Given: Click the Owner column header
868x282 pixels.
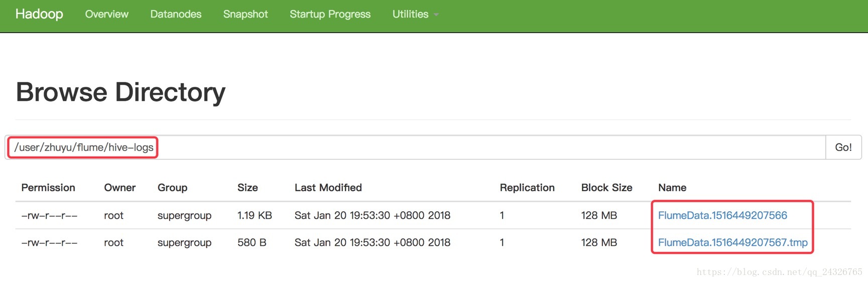Looking at the screenshot, I should (x=119, y=188).
